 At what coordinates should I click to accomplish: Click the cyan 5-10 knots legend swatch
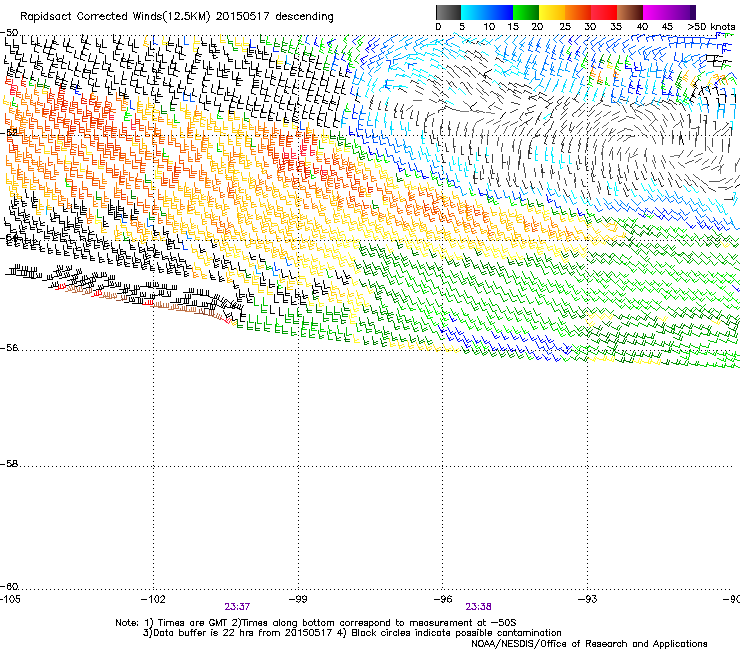[474, 12]
